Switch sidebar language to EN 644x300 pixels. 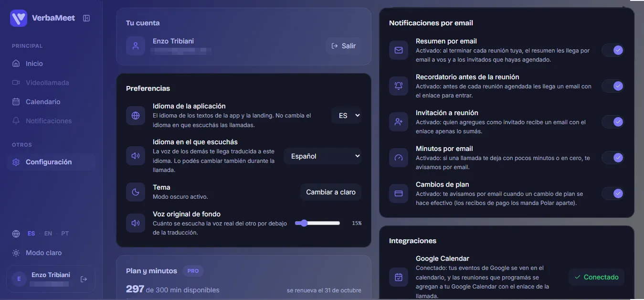pos(48,234)
